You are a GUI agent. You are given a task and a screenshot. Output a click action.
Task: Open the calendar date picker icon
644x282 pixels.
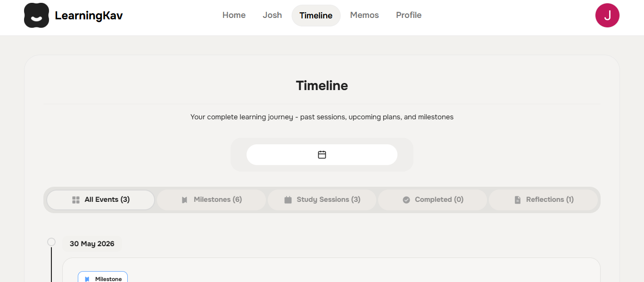point(322,155)
